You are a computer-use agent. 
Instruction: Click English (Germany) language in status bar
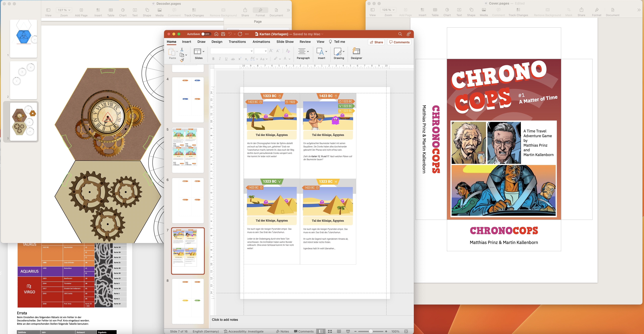206,331
